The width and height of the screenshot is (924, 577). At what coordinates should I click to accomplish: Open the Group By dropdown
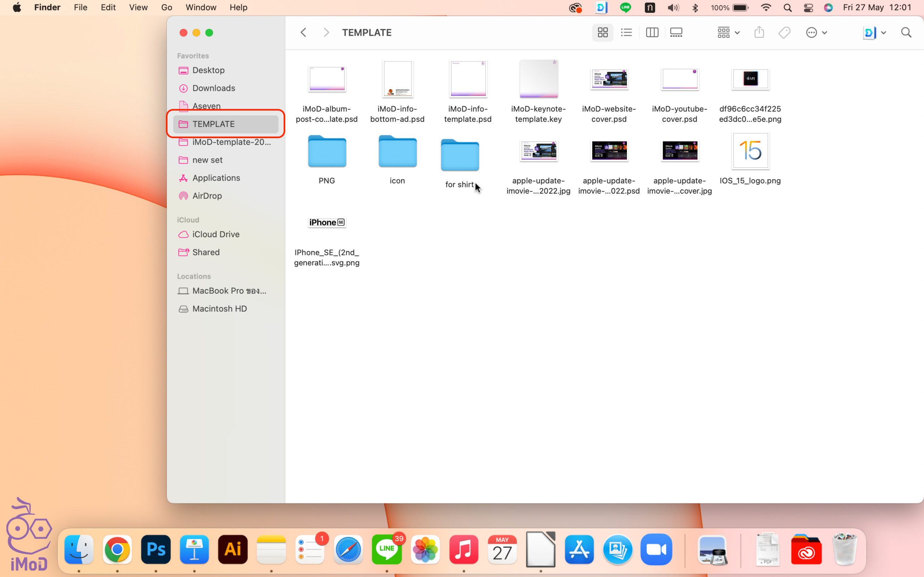coord(728,32)
